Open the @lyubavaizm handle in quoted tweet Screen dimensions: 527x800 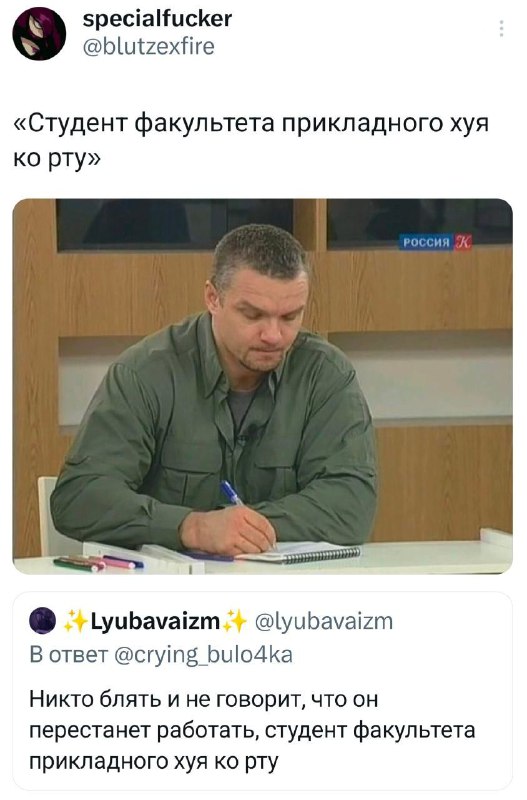pyautogui.click(x=324, y=621)
